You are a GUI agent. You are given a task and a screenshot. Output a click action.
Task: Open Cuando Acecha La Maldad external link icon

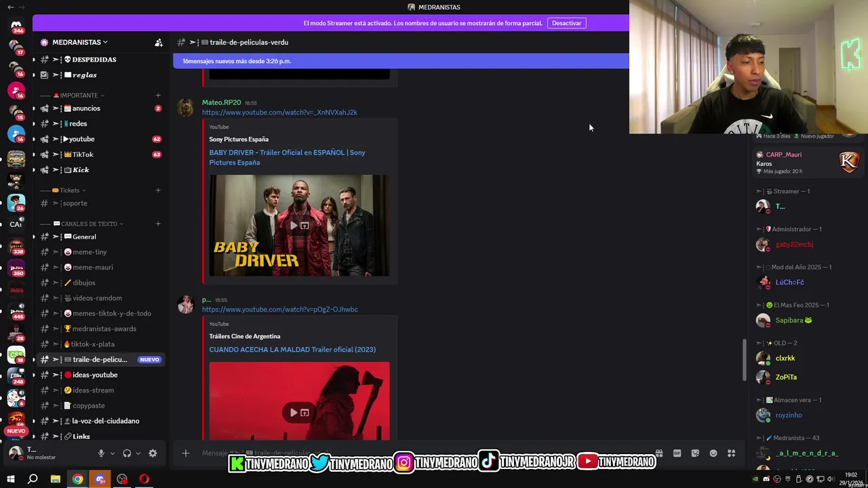[304, 412]
